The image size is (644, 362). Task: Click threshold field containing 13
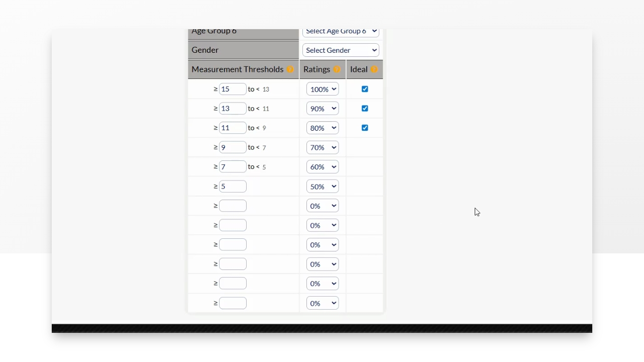(233, 109)
